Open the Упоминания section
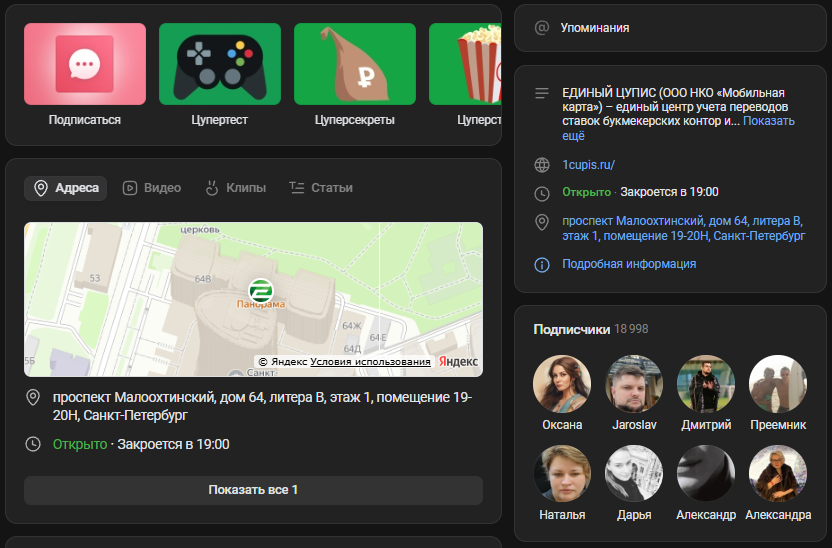The width and height of the screenshot is (832, 548). (x=670, y=28)
